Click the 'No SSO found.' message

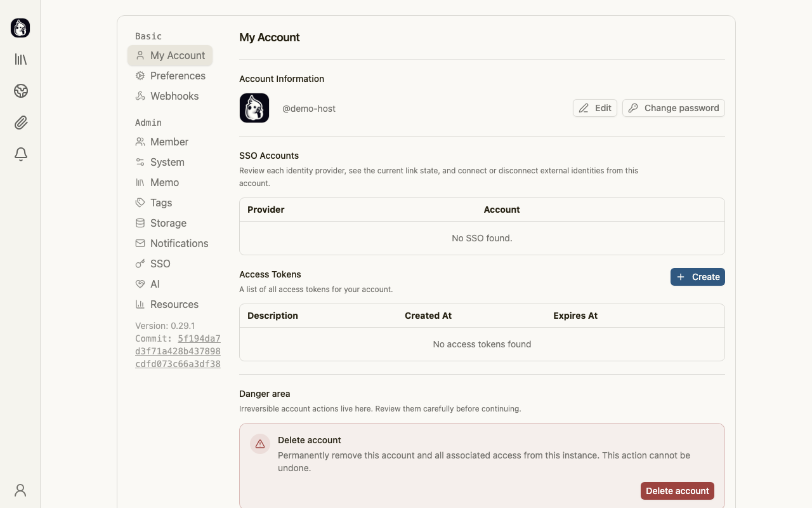click(482, 238)
